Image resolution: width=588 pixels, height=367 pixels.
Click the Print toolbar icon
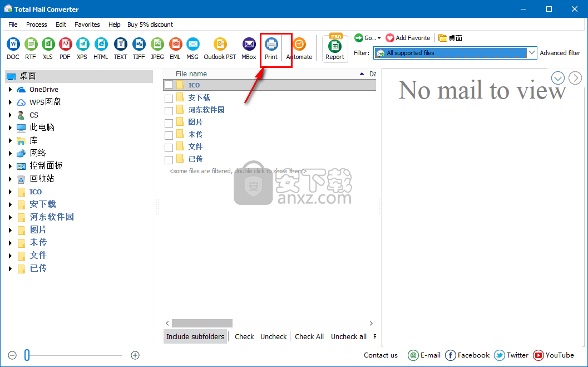271,48
